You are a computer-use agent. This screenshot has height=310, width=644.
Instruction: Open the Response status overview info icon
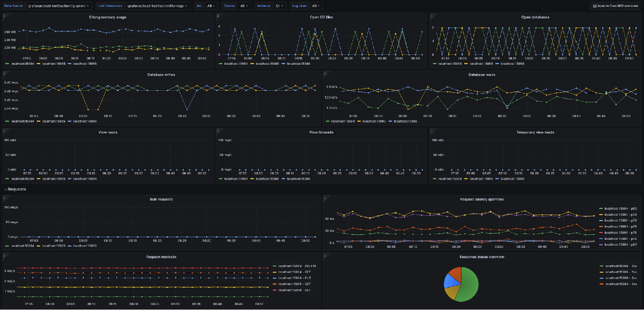tap(326, 255)
